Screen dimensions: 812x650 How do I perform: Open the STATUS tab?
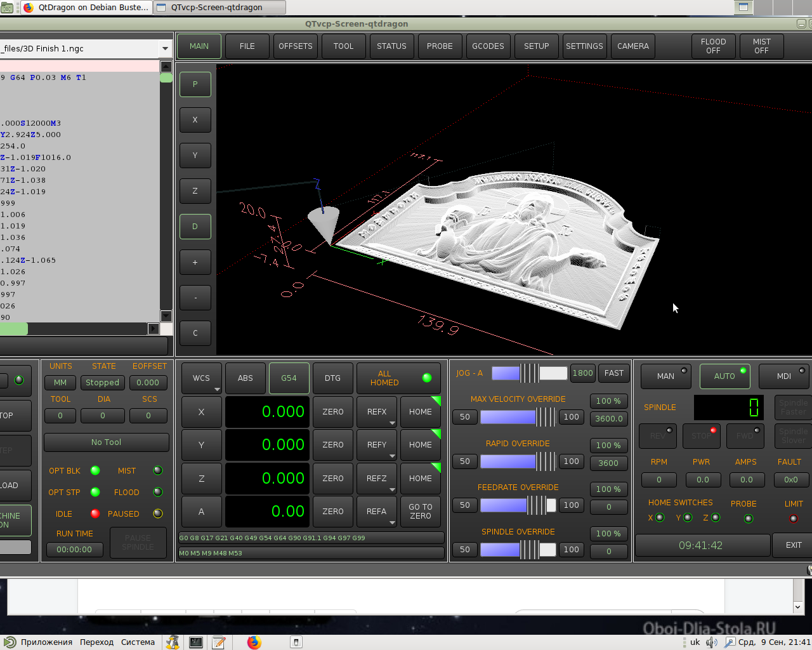pyautogui.click(x=391, y=46)
